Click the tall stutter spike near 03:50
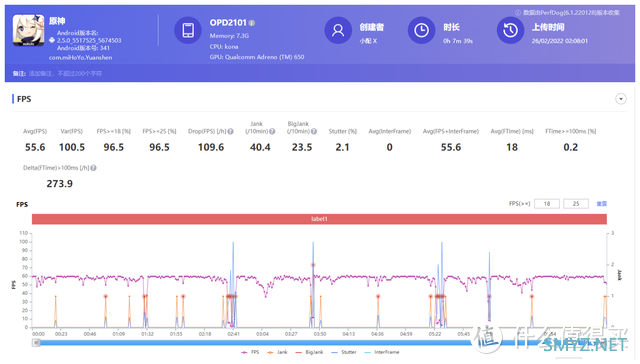The image size is (640, 364). 313,284
